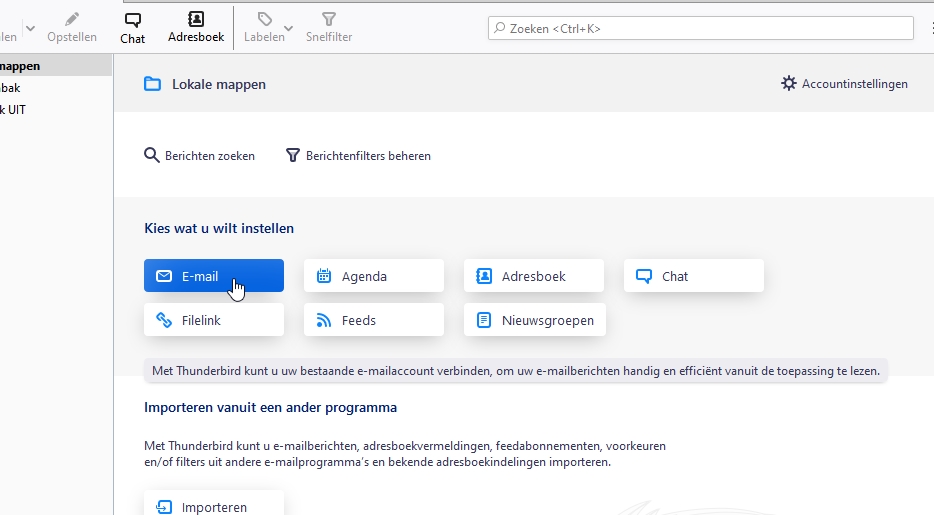Expand the Labelen dropdown arrow
The height and width of the screenshot is (515, 934).
[x=289, y=28]
